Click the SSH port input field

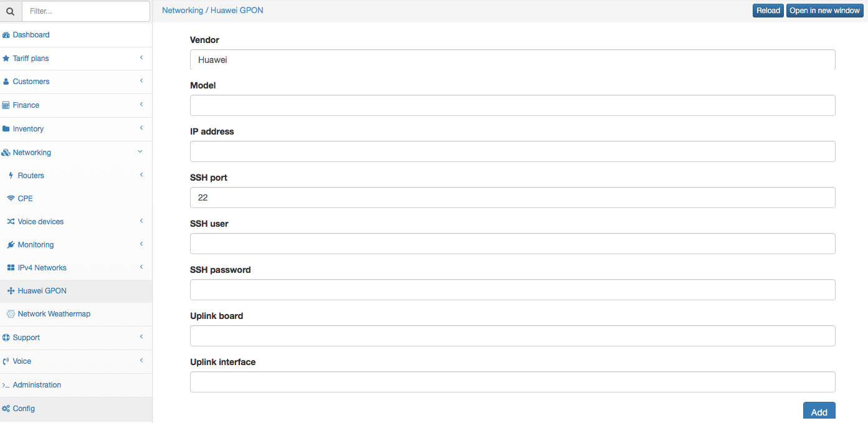coord(512,197)
